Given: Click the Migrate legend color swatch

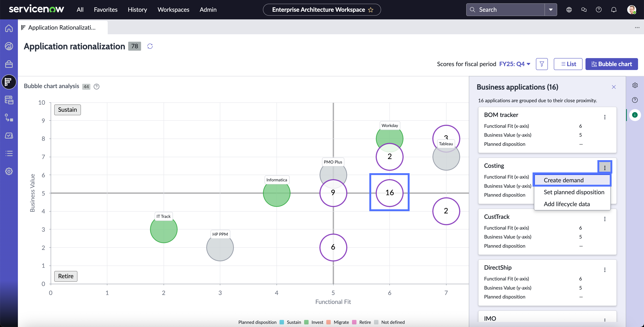Looking at the screenshot, I should (x=329, y=322).
